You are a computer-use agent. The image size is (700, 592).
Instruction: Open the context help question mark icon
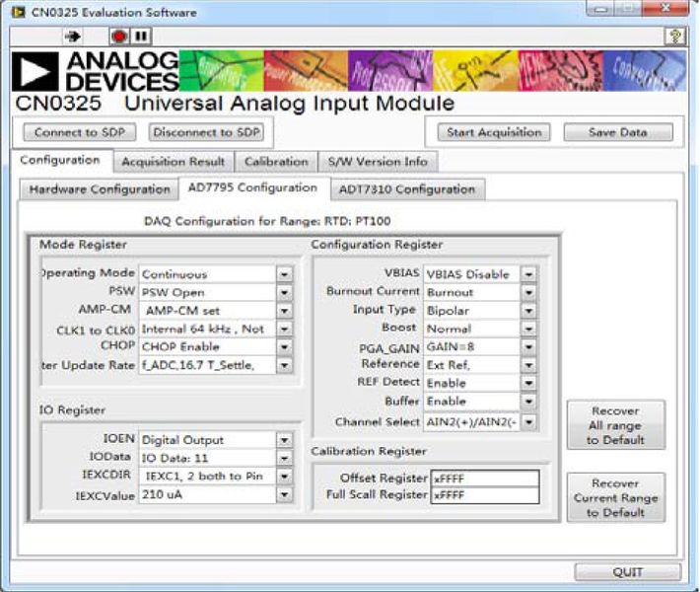coord(675,37)
